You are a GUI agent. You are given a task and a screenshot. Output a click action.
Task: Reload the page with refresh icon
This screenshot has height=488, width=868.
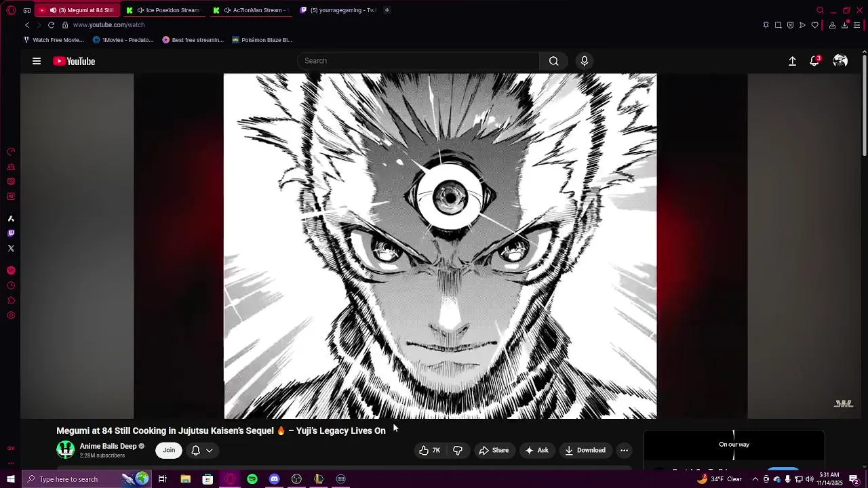click(51, 25)
